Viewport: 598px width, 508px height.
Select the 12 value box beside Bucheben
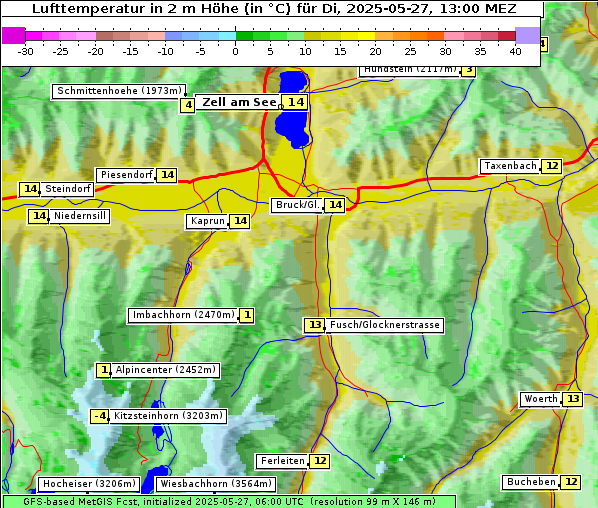point(571,482)
